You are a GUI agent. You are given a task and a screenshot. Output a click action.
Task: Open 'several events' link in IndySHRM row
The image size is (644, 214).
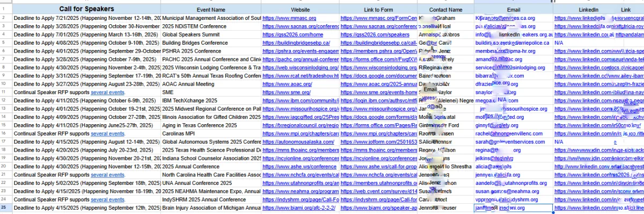108,199
